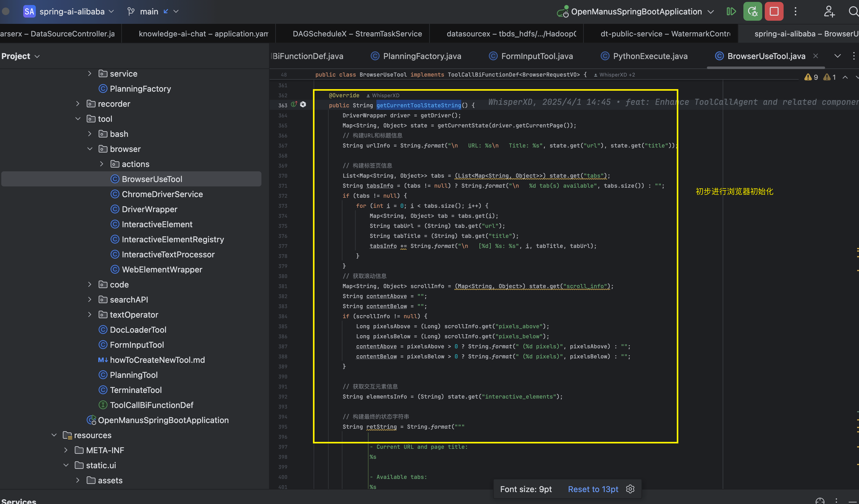Switch to the PythonExecute.java tab
Screen dimensions: 859x504
tap(650, 56)
